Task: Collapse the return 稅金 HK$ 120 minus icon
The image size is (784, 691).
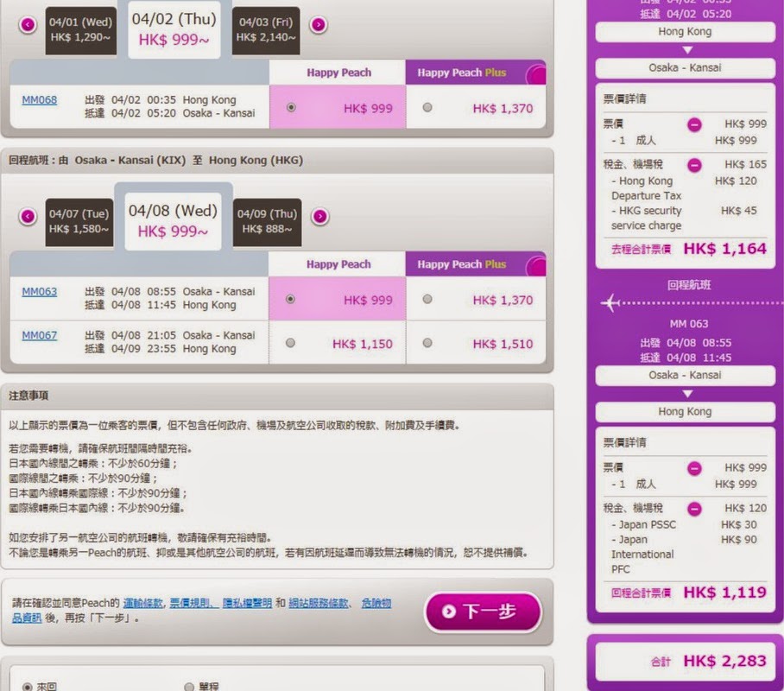Action: (694, 508)
